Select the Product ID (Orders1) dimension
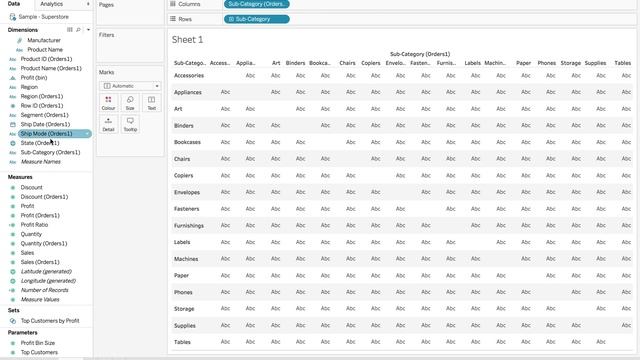Screen dimensions: 640x360 (46, 59)
